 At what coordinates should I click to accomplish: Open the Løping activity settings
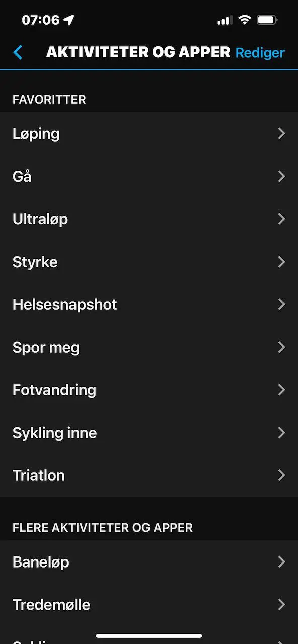tap(149, 133)
